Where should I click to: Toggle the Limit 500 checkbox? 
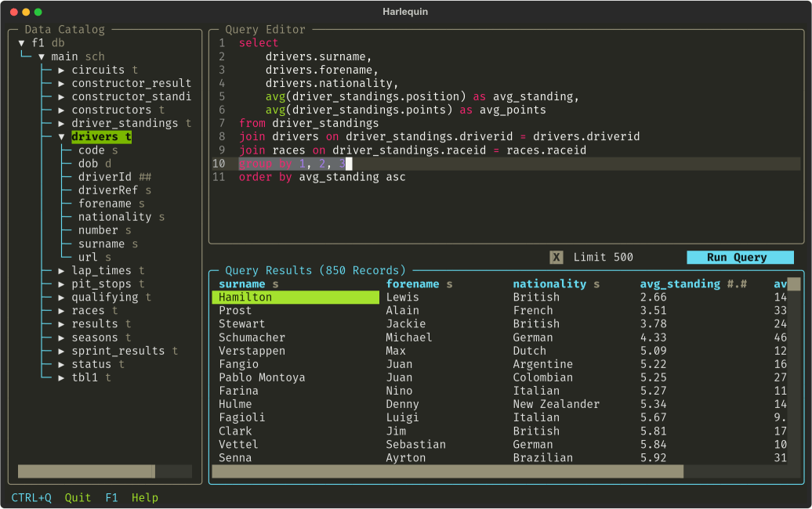click(x=556, y=257)
